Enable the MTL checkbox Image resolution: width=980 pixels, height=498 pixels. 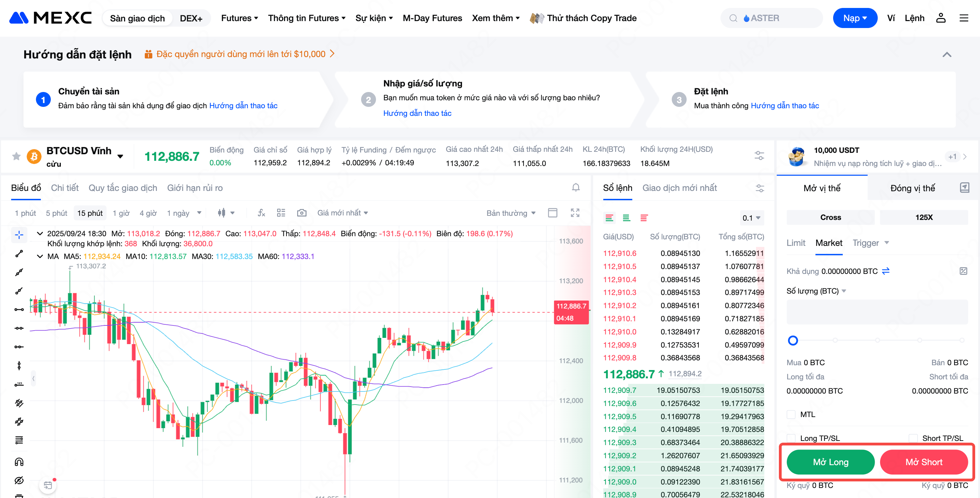(791, 414)
